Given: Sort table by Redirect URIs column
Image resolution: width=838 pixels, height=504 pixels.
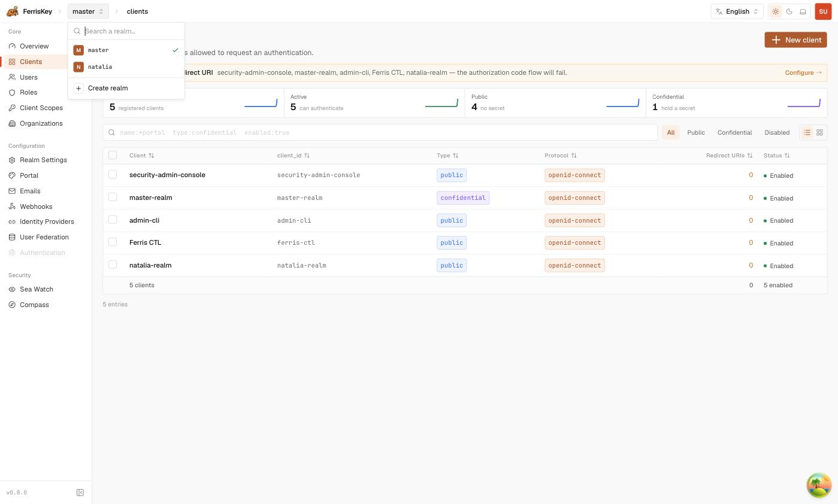Looking at the screenshot, I should pyautogui.click(x=729, y=156).
